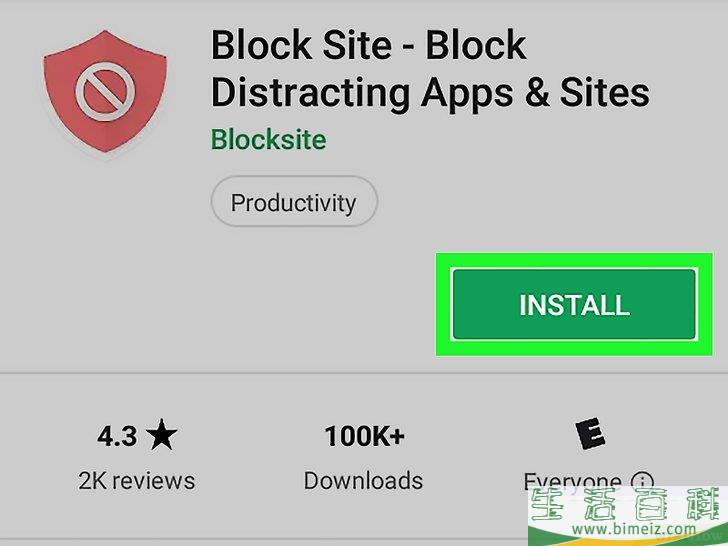
Task: Tap the white INSTALL text label
Action: 574,305
